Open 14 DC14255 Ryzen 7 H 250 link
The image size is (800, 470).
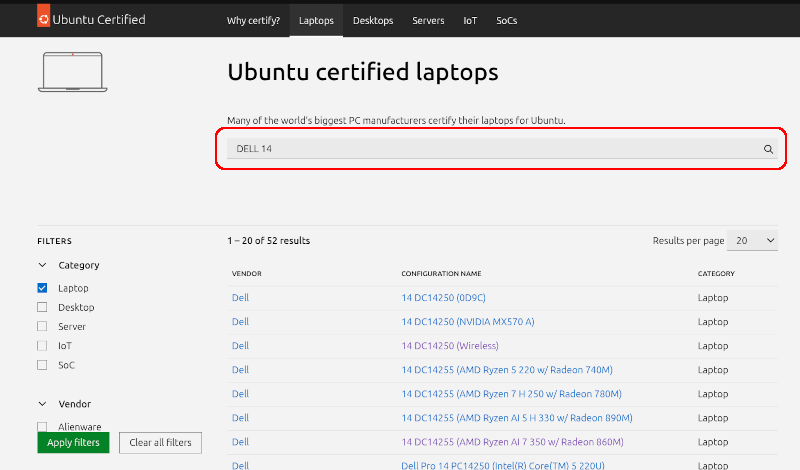pyautogui.click(x=512, y=393)
